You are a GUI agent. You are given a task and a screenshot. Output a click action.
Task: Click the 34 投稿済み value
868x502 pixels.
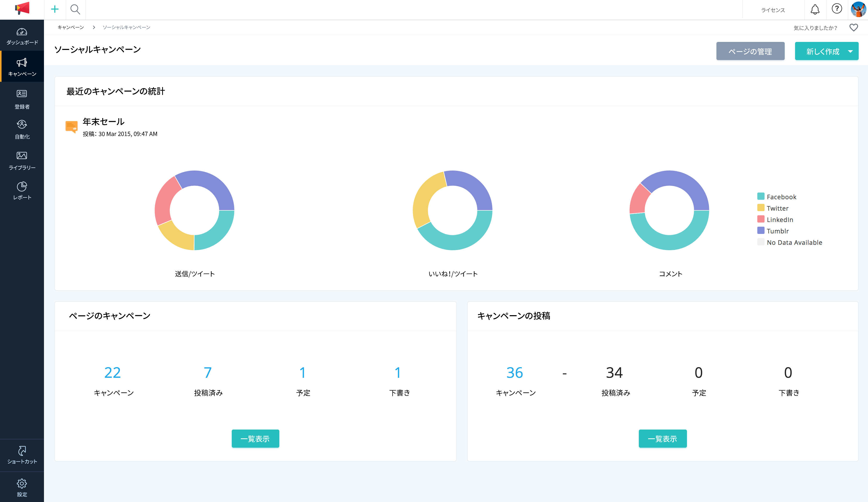click(615, 372)
